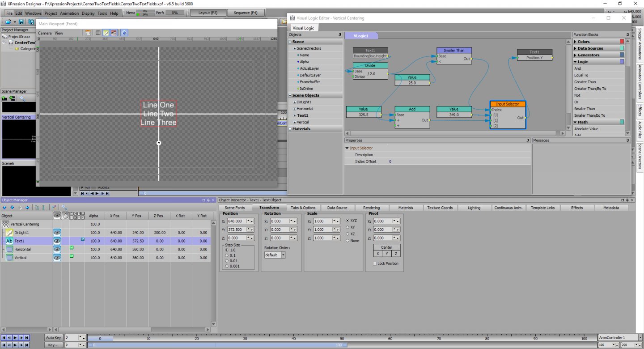This screenshot has width=644, height=349.
Task: Enable the Lock Position checkbox
Action: coord(375,264)
